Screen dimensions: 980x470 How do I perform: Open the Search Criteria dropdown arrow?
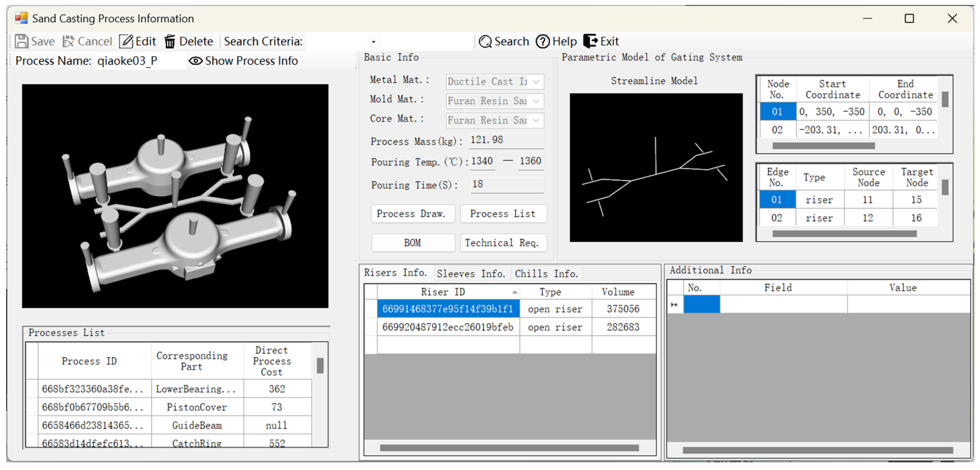coord(373,42)
